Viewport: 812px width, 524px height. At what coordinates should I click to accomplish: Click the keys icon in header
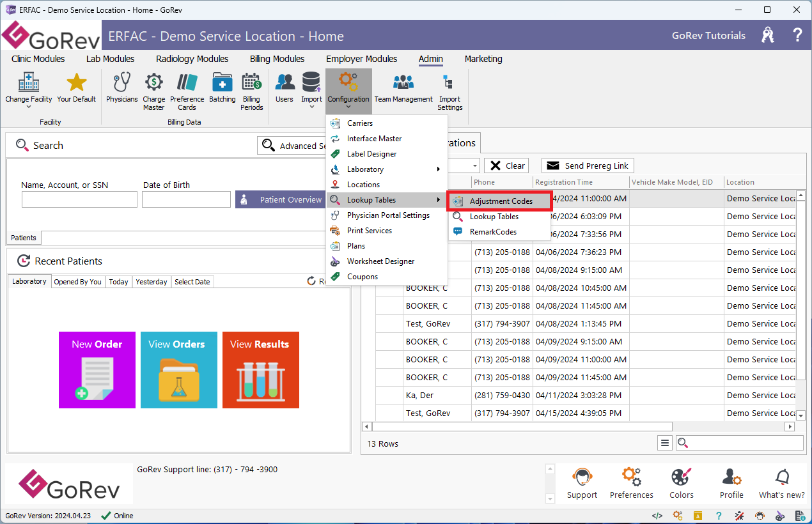(x=768, y=35)
